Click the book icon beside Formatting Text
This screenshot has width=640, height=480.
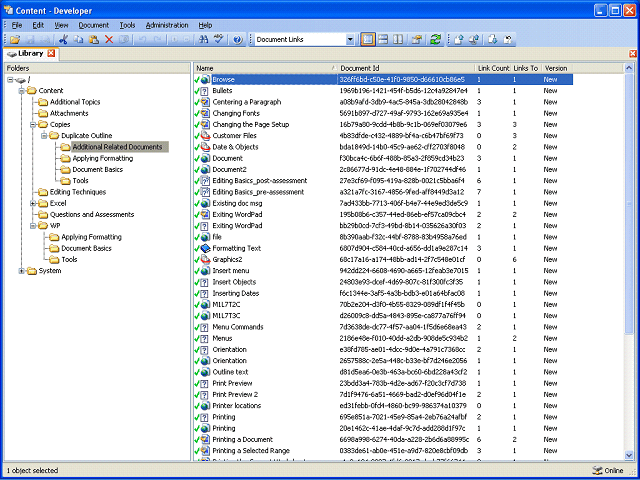[x=205, y=248]
